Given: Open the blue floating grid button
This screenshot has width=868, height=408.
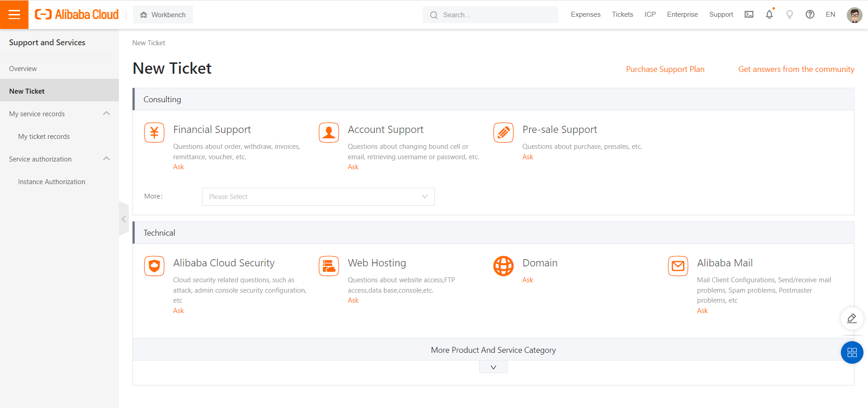Looking at the screenshot, I should (852, 352).
